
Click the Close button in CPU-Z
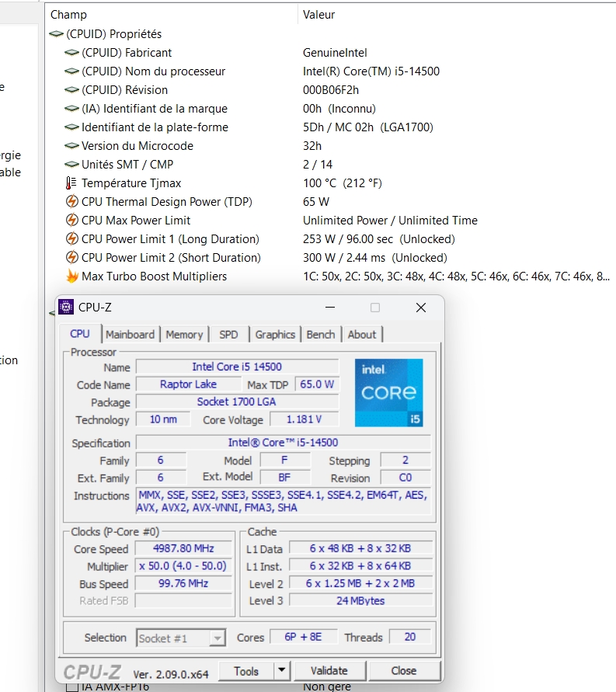pyautogui.click(x=404, y=671)
